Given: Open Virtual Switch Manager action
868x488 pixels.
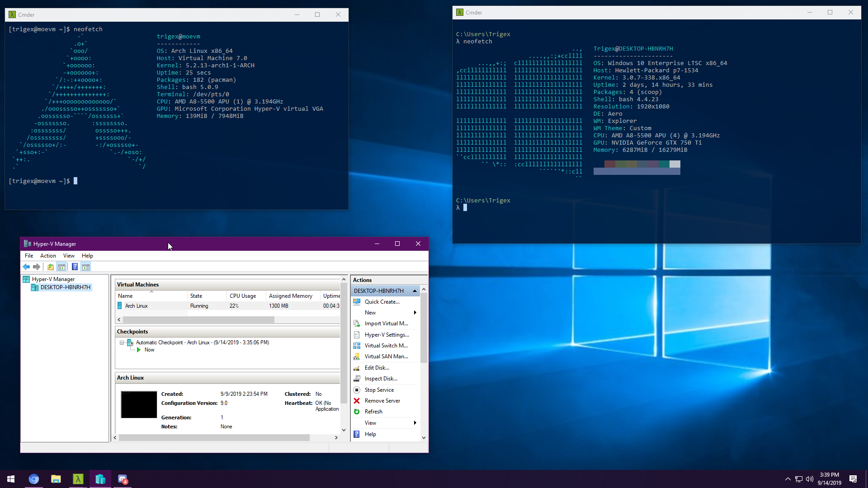Looking at the screenshot, I should (386, 346).
